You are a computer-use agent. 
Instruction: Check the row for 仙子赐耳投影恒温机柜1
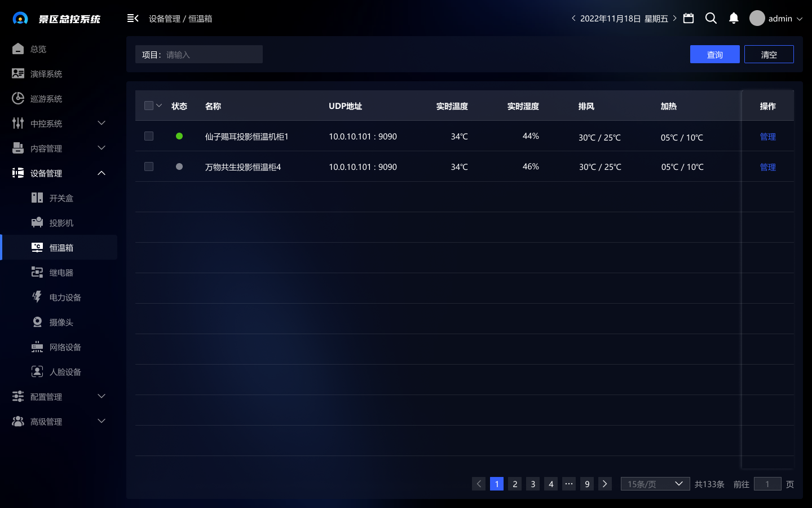coord(149,136)
